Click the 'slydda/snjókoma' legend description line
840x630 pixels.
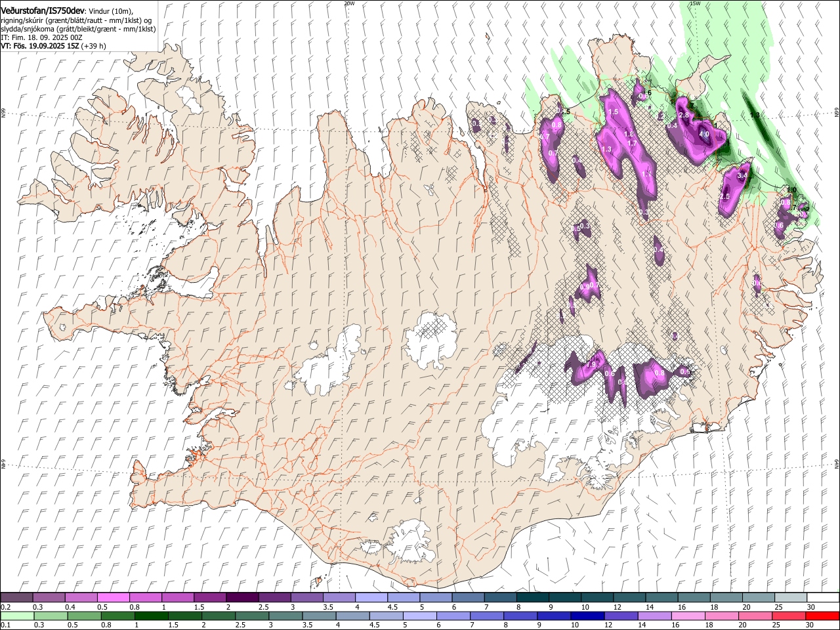click(78, 30)
